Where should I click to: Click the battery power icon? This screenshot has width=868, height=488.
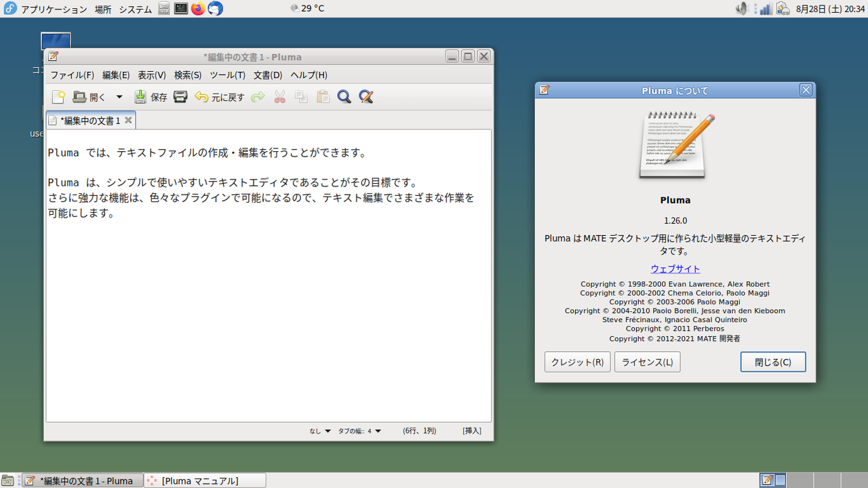[783, 9]
